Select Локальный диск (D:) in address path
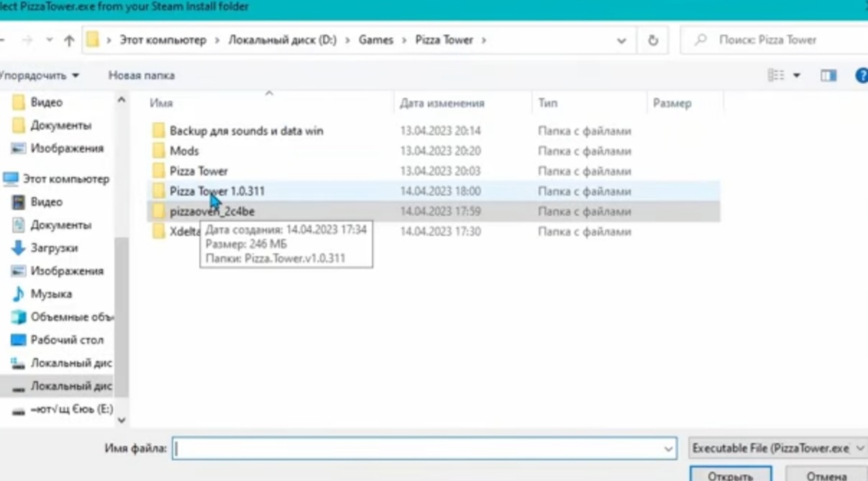The width and height of the screenshot is (868, 481). click(x=283, y=40)
